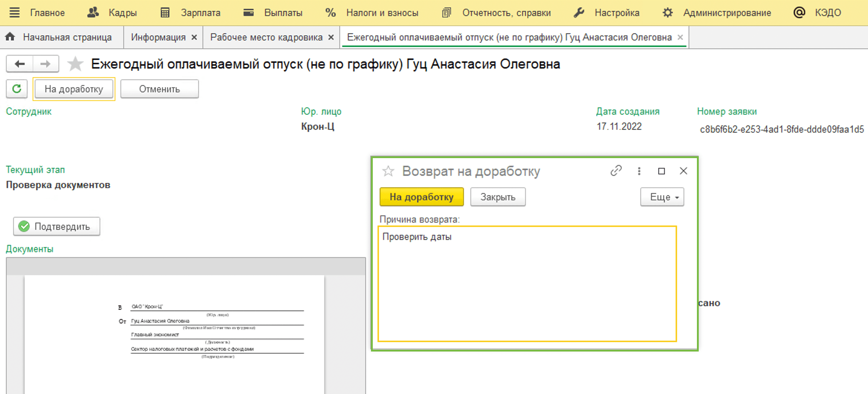Open the Главное section
The image size is (868, 394).
coord(47,13)
